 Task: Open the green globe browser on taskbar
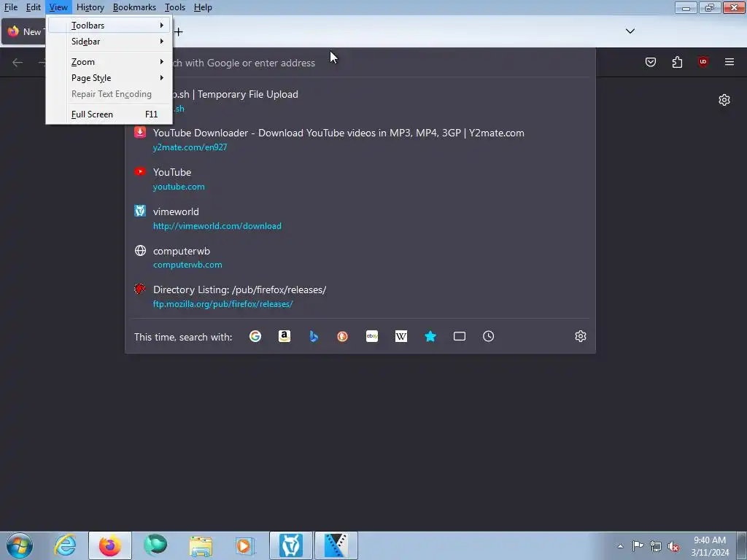[155, 545]
